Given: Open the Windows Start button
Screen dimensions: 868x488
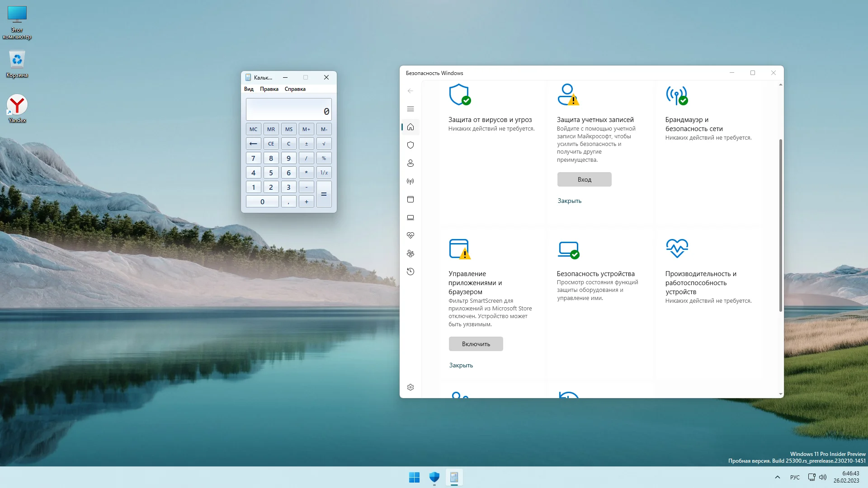Looking at the screenshot, I should coord(414,477).
